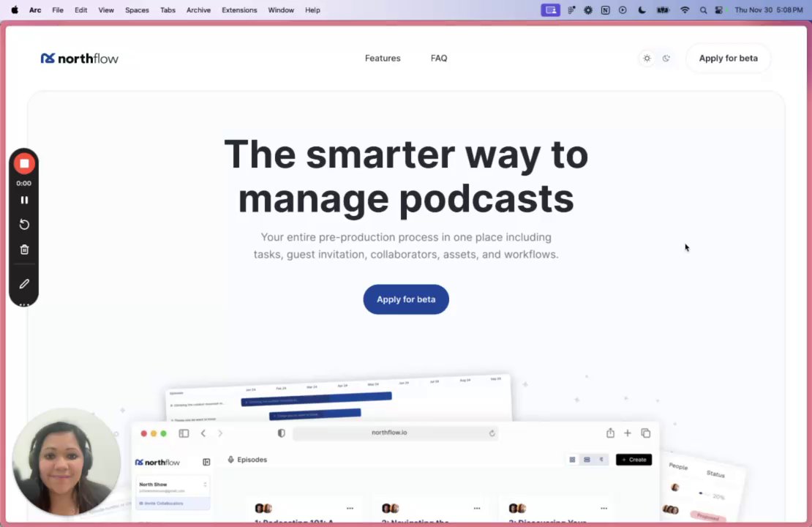This screenshot has height=527, width=812.
Task: Open the Apple menu
Action: [x=15, y=10]
